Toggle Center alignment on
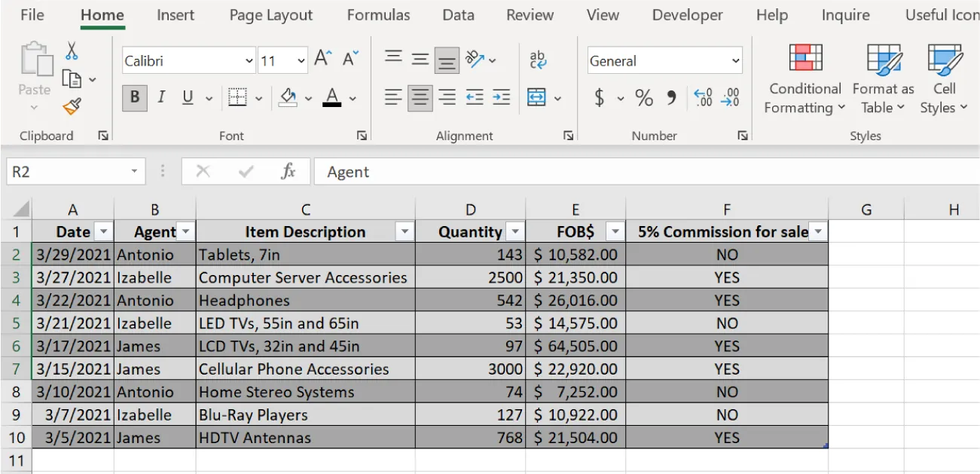The height and width of the screenshot is (474, 980). coord(420,97)
